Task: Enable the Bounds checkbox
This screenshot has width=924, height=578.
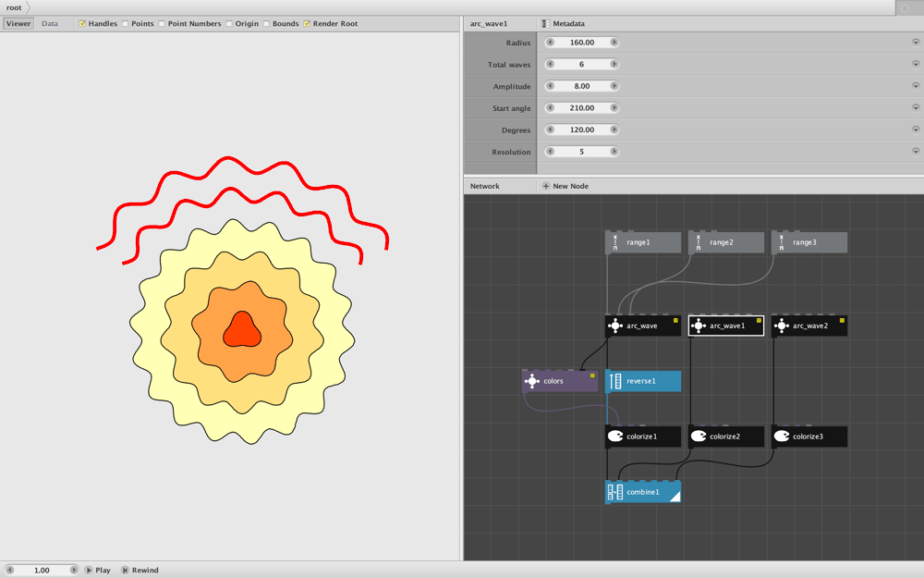Action: [x=266, y=24]
